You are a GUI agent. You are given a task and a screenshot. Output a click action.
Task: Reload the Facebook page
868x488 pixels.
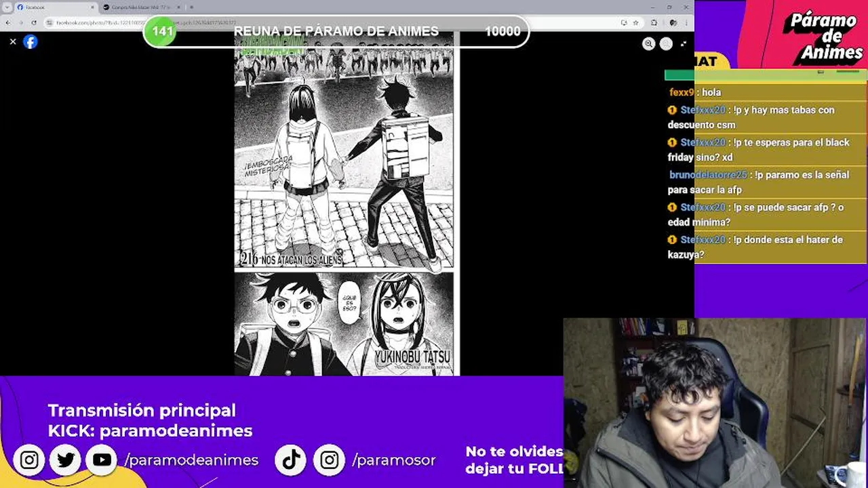tap(34, 22)
